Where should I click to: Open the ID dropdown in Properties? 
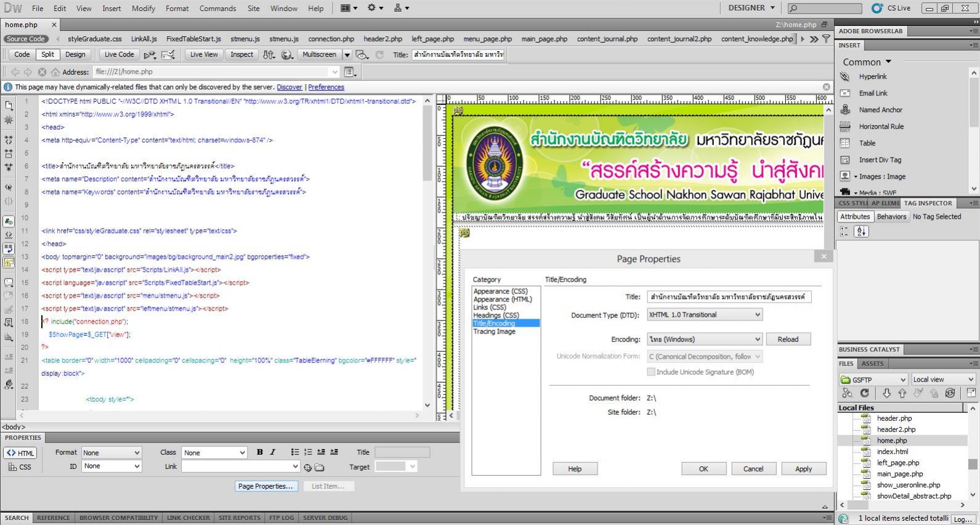point(111,466)
